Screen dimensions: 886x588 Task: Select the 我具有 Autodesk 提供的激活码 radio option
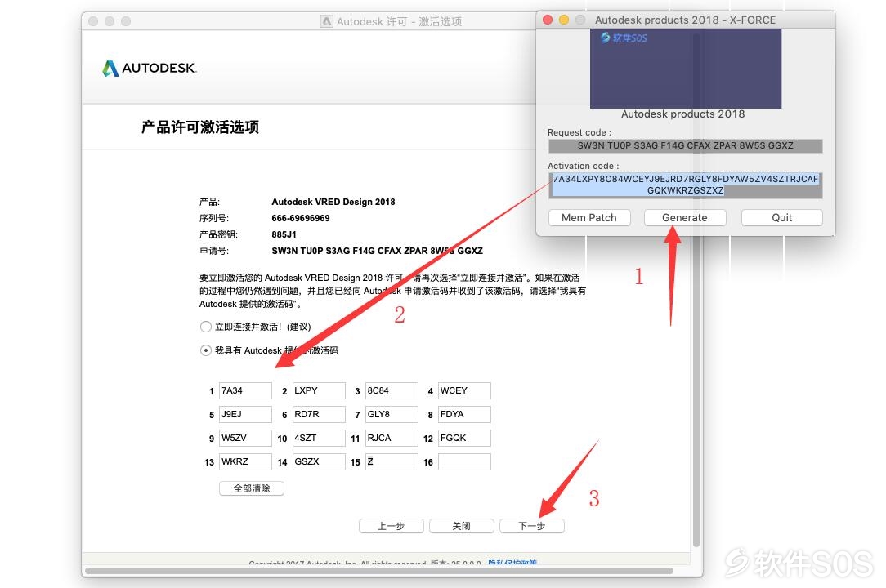coord(206,350)
